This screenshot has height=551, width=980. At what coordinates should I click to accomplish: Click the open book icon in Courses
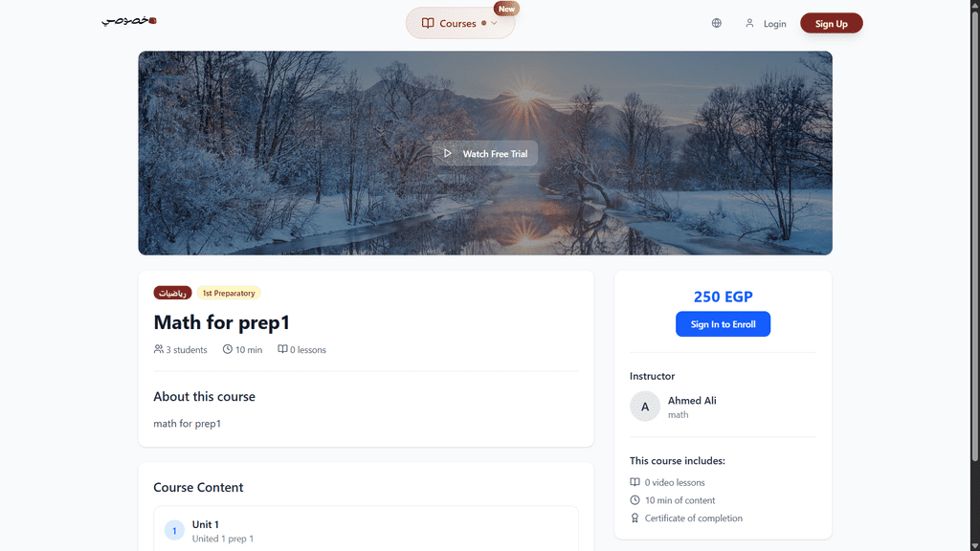point(428,23)
